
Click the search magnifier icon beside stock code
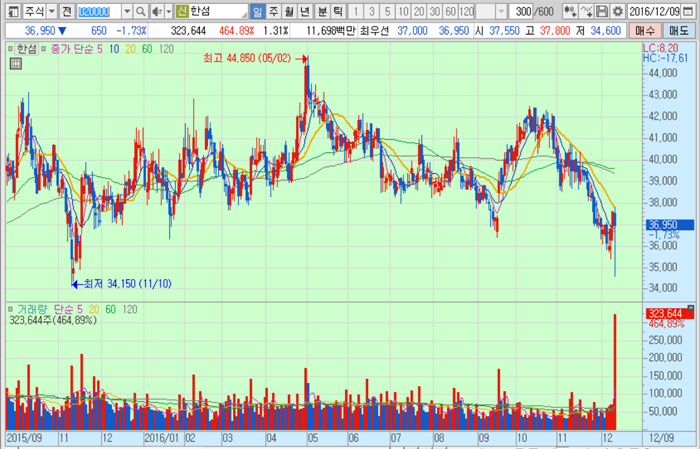(141, 10)
